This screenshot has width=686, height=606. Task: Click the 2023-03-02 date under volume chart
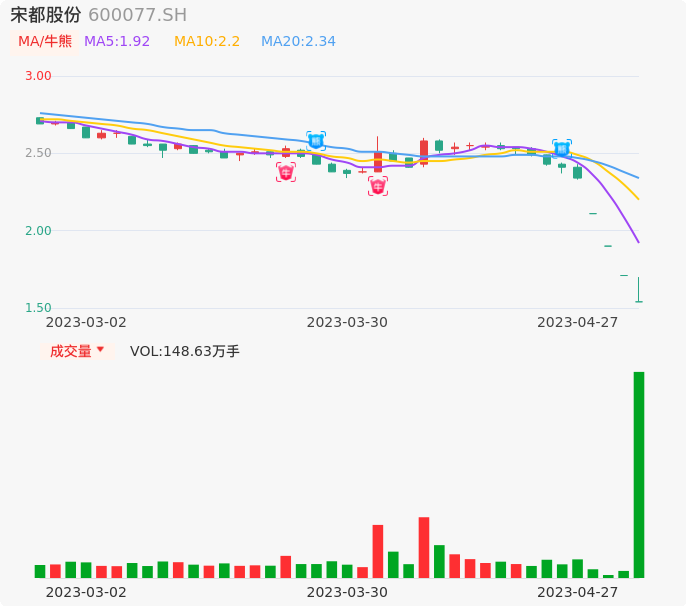point(86,592)
